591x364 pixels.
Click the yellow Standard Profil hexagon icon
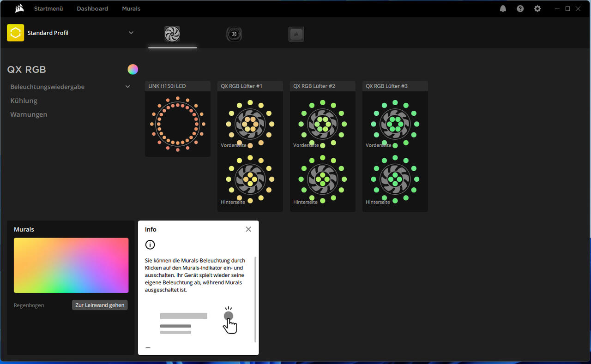15,33
